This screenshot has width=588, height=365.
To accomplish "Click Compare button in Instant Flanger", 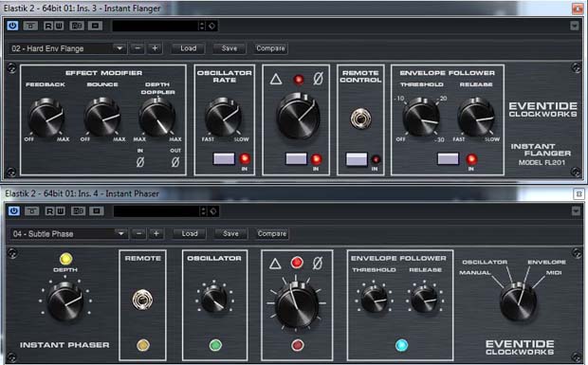I will click(270, 48).
